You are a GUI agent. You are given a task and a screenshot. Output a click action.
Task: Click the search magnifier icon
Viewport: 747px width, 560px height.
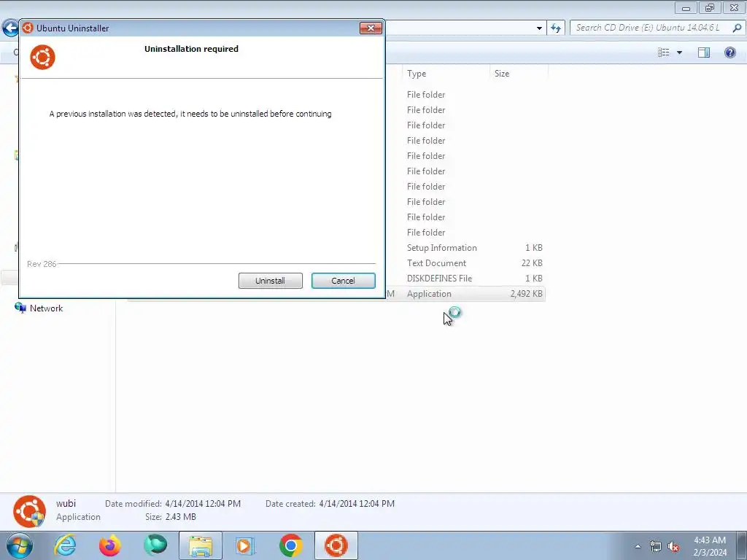737,28
